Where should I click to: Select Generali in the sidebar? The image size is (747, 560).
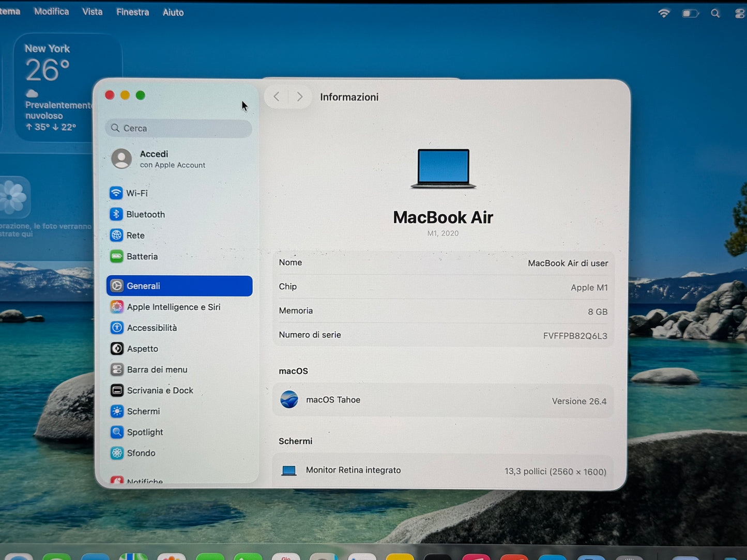pyautogui.click(x=179, y=286)
